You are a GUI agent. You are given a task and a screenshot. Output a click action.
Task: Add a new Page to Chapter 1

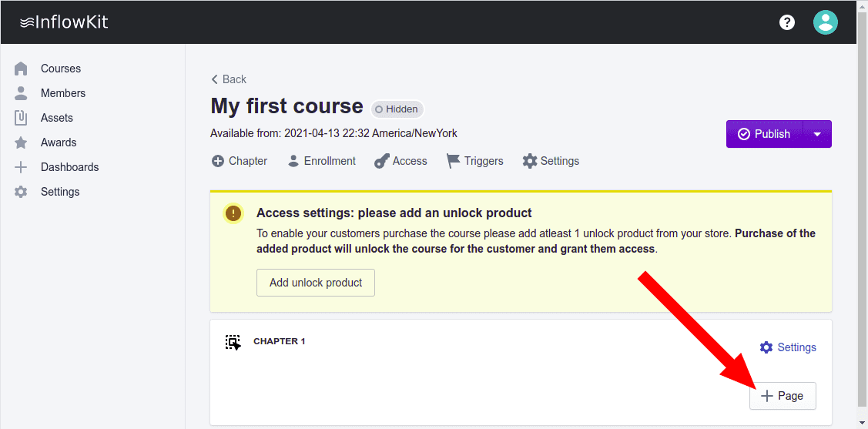tap(782, 396)
